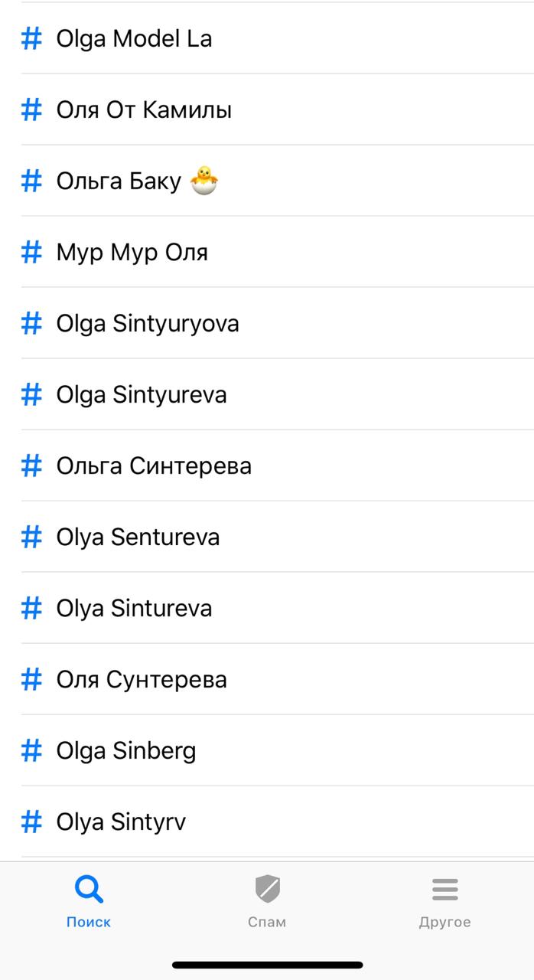
Task: Switch to the Поиск tab label
Action: click(89, 923)
